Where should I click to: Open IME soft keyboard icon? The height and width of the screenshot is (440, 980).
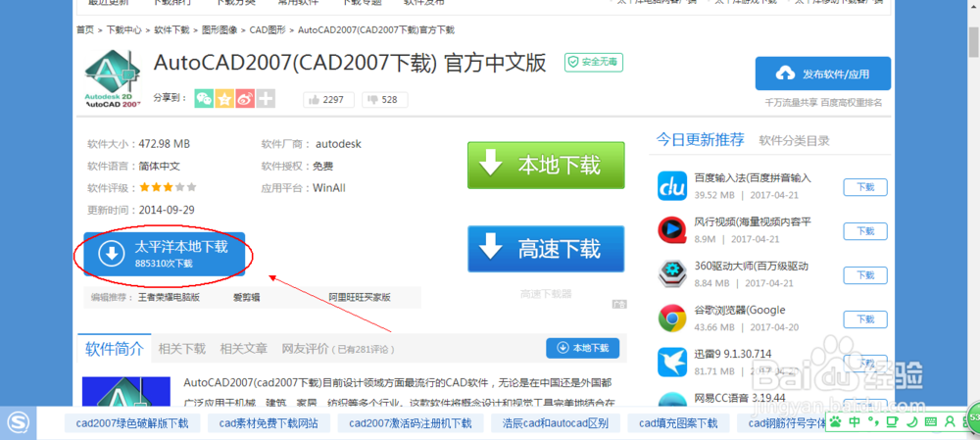click(x=931, y=422)
